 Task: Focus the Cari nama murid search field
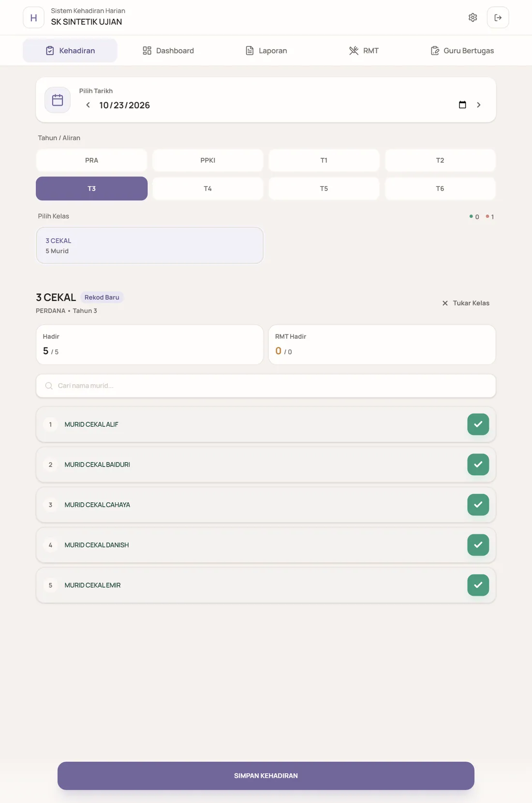(x=266, y=386)
